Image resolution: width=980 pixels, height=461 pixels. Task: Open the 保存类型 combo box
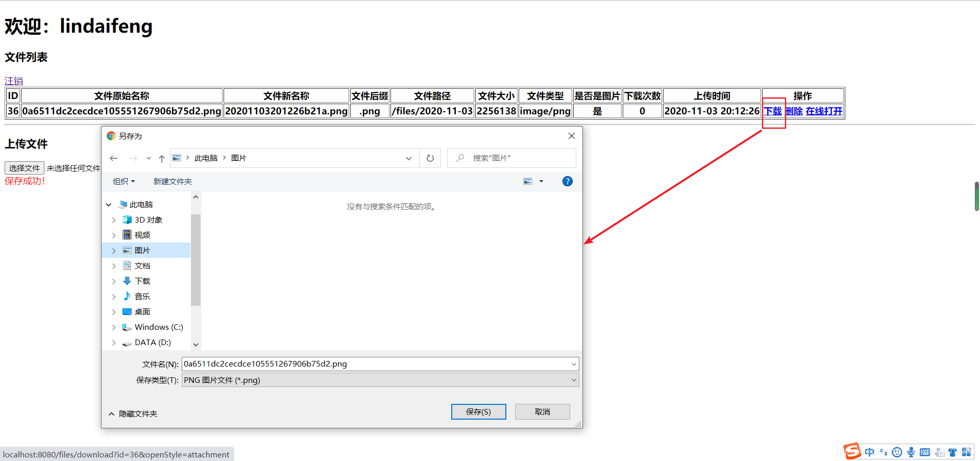pos(380,380)
